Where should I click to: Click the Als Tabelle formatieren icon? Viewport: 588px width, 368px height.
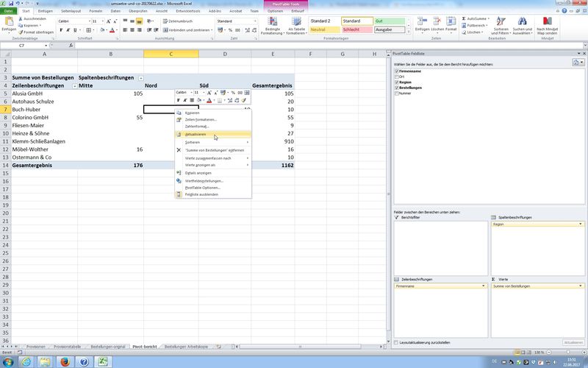tap(296, 26)
